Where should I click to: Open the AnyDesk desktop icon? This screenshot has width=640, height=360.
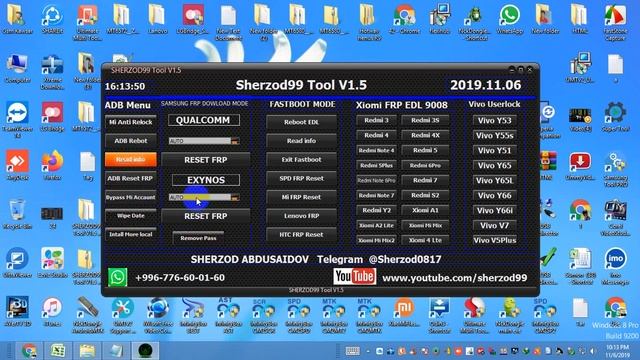tap(17, 165)
